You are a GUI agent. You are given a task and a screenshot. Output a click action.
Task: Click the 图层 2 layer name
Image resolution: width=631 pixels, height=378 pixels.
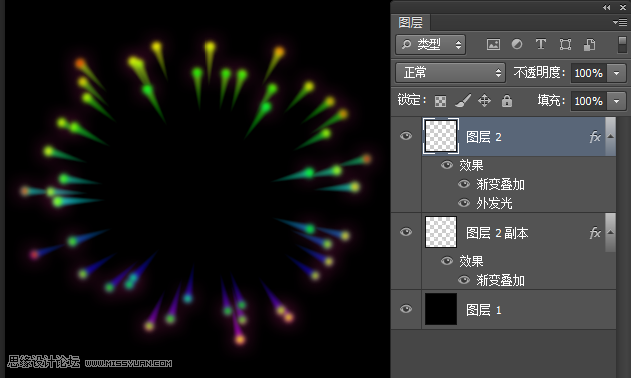(x=484, y=137)
